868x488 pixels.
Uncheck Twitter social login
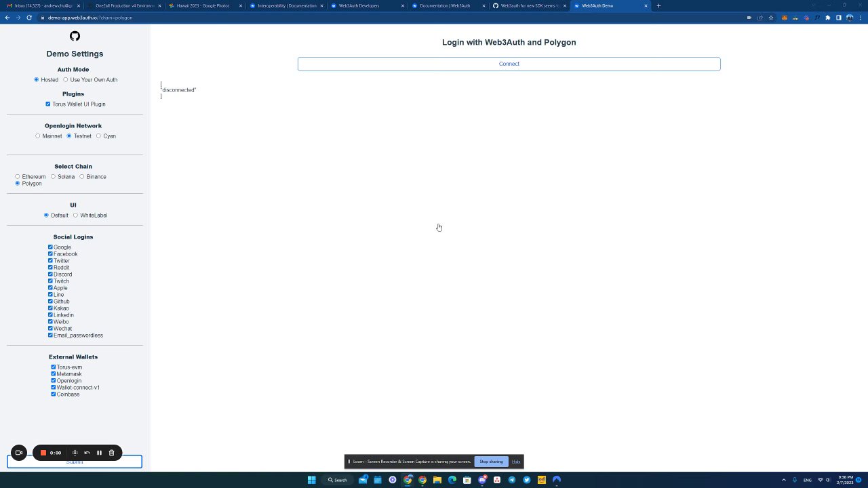click(50, 260)
